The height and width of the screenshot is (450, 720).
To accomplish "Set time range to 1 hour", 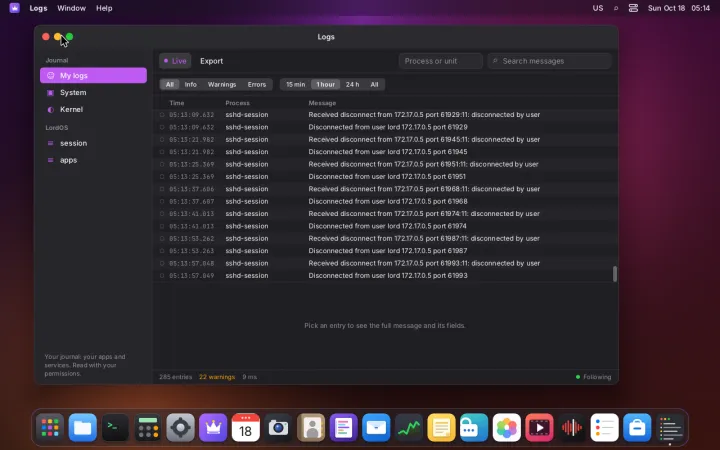I will tap(326, 84).
